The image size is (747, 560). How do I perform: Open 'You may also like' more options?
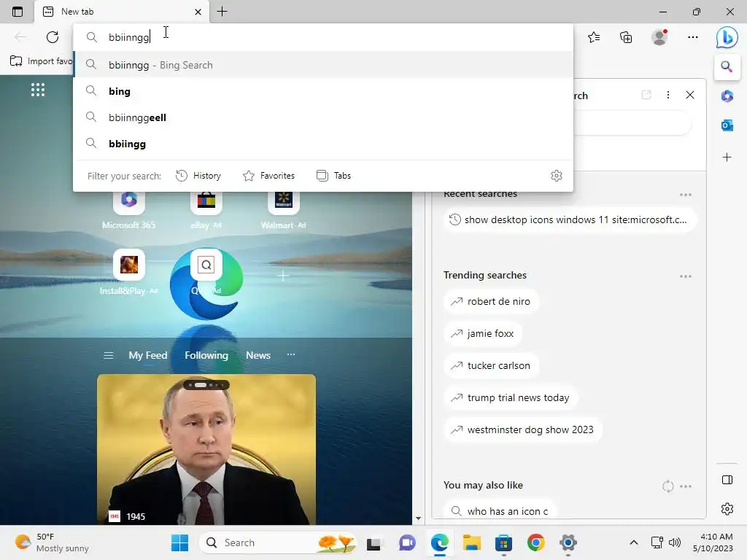(x=686, y=486)
